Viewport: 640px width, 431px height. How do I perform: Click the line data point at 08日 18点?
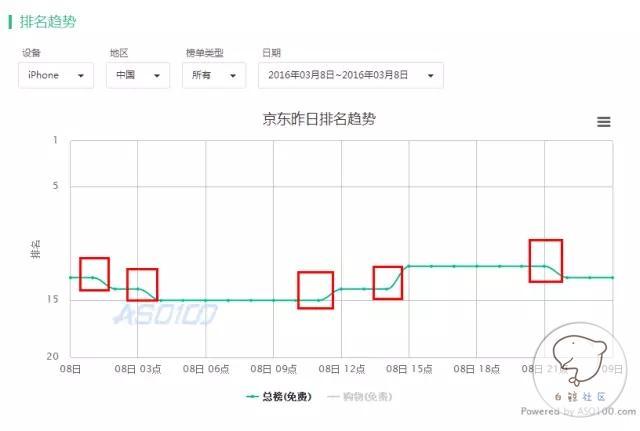477,266
